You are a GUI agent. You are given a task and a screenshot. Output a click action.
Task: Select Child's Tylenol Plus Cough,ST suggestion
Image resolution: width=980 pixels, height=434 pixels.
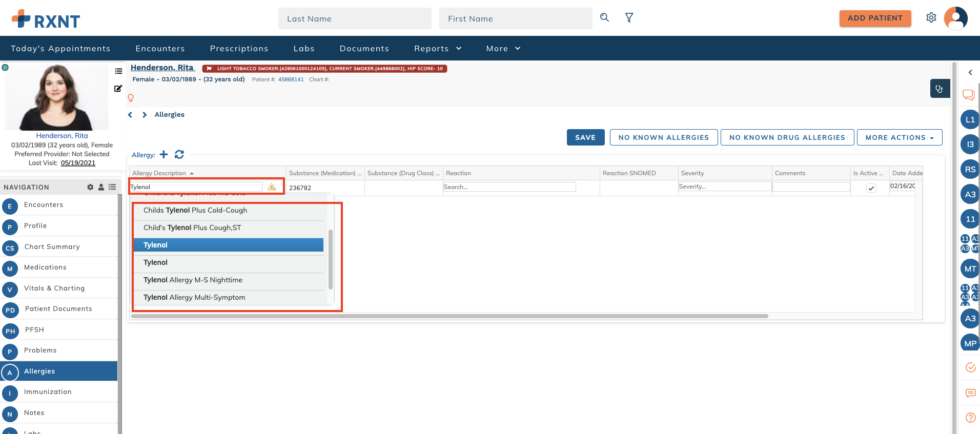pos(229,228)
